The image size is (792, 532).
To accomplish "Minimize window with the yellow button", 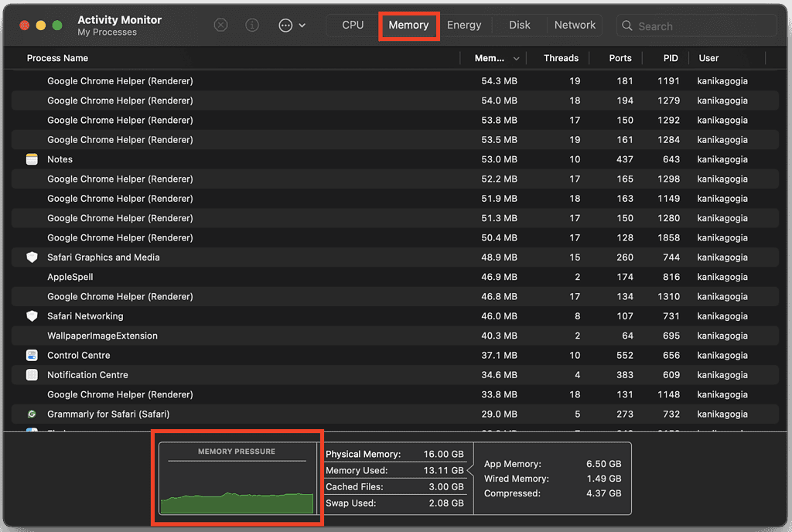I will pos(41,26).
